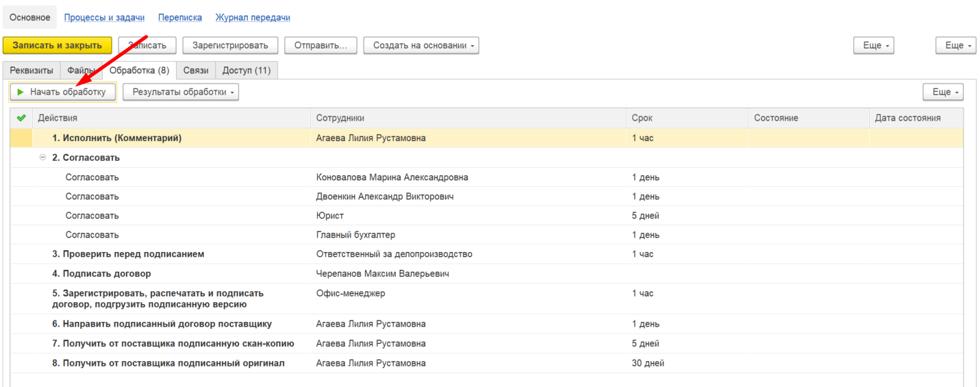This screenshot has height=387, width=980.
Task: Click 'Согласовать' in the Двоенкин Александр Викторович row
Action: (92, 196)
